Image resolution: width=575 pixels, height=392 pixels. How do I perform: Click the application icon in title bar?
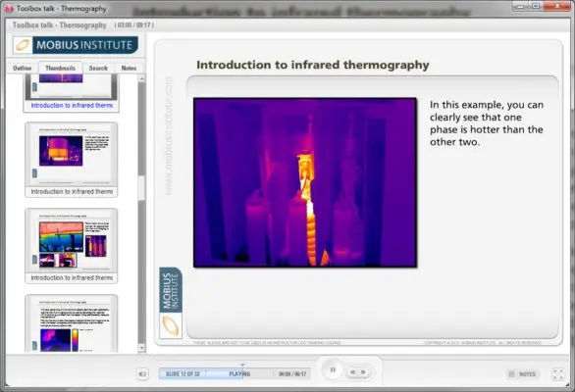9,8
